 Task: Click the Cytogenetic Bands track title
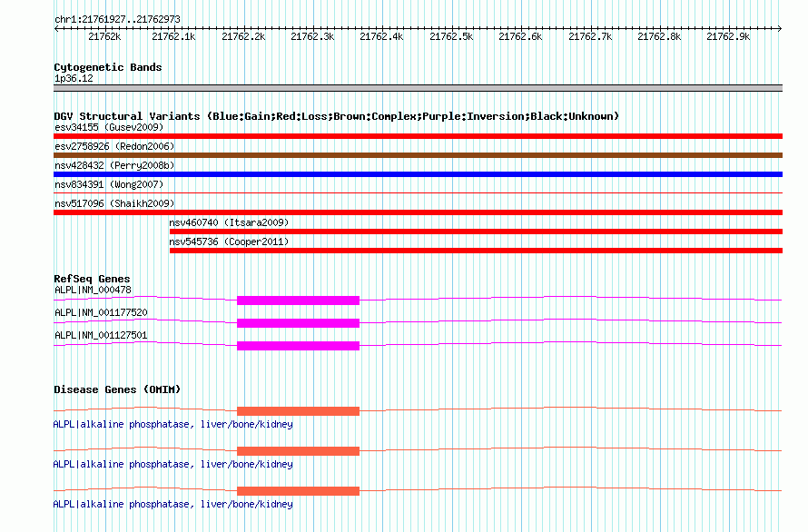tap(108, 67)
